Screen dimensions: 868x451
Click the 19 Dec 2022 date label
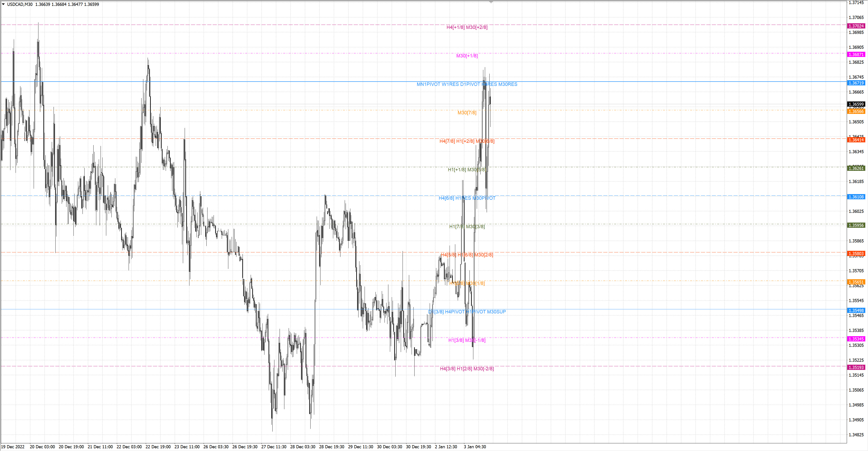13,447
